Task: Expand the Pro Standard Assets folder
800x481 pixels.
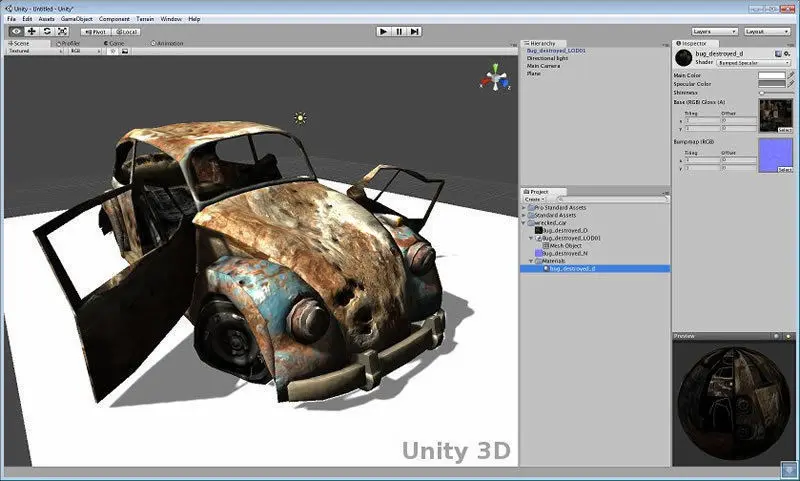Action: (523, 208)
